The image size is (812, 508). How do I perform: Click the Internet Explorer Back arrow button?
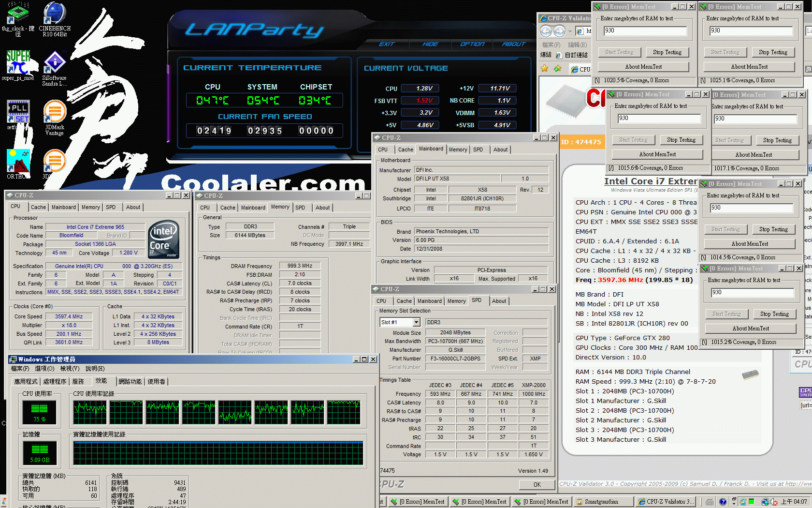(x=546, y=31)
